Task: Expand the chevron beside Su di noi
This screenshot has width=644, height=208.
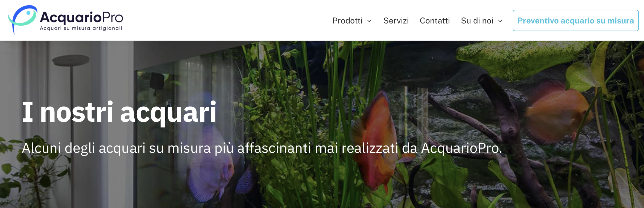Action: pos(500,21)
